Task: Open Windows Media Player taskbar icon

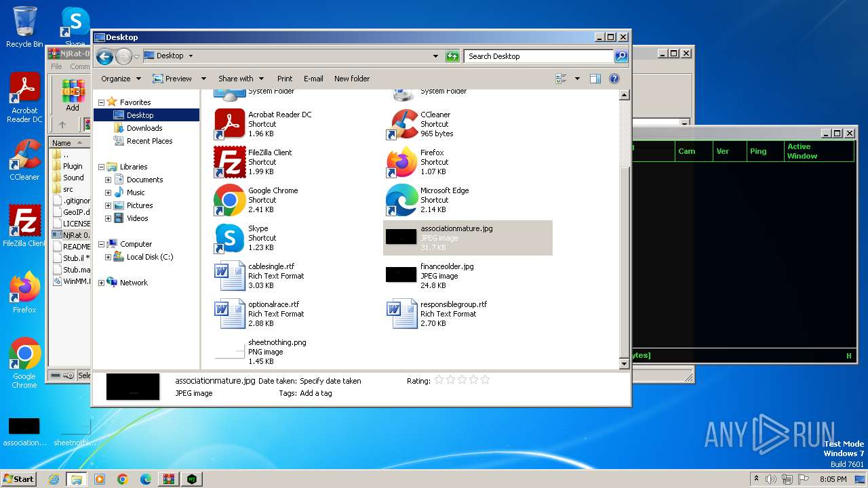Action: [100, 479]
